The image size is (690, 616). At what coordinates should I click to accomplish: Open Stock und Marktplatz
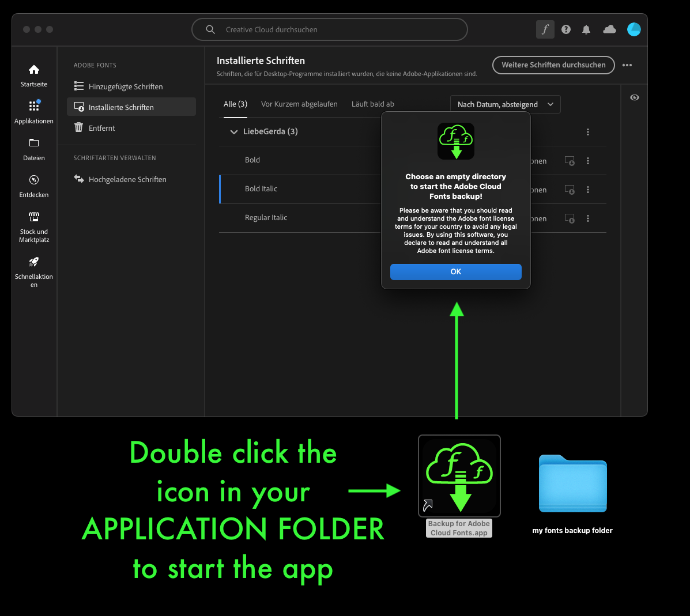pos(34,228)
